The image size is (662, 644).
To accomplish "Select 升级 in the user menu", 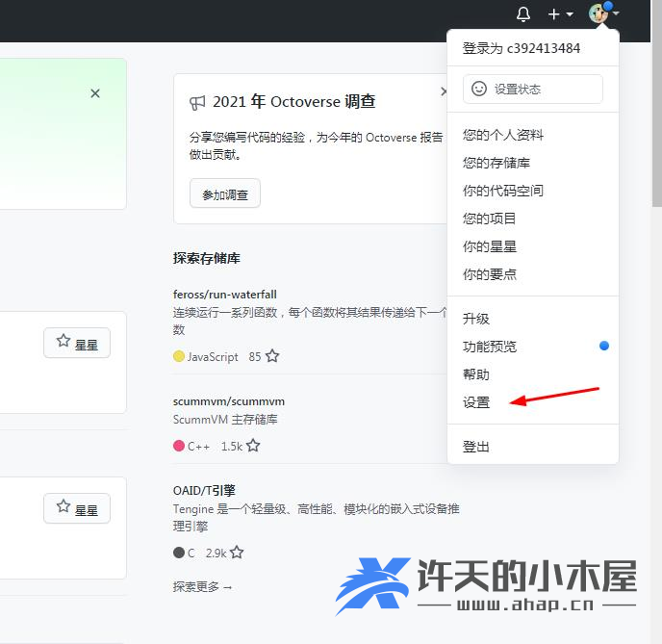I will 475,319.
